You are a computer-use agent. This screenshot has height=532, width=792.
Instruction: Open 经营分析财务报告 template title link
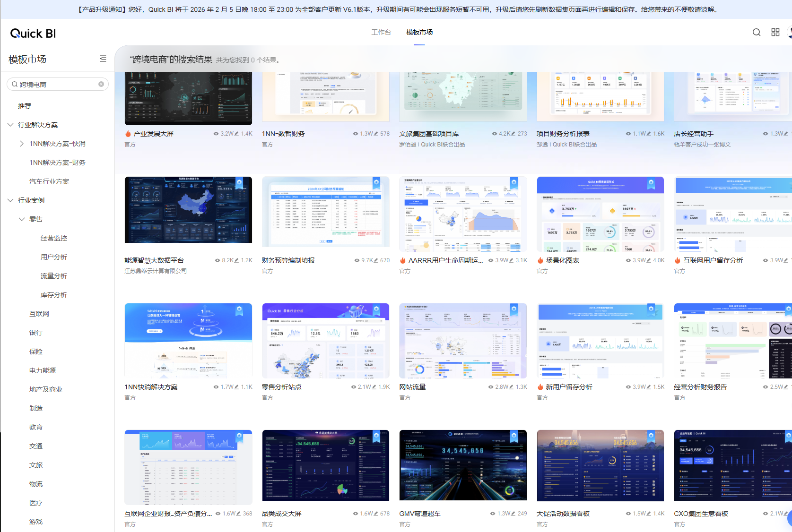tap(700, 387)
